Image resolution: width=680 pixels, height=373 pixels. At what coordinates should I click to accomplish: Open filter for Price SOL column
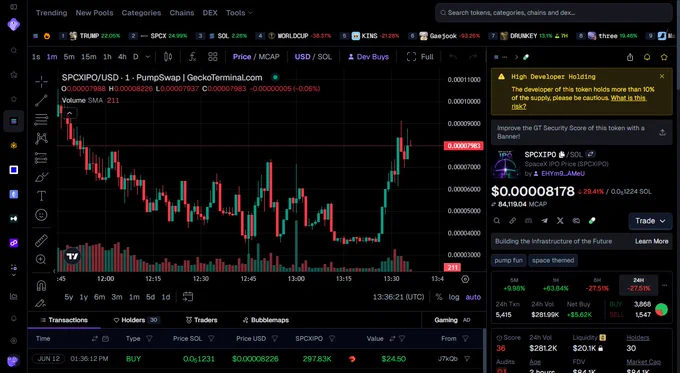click(x=211, y=339)
